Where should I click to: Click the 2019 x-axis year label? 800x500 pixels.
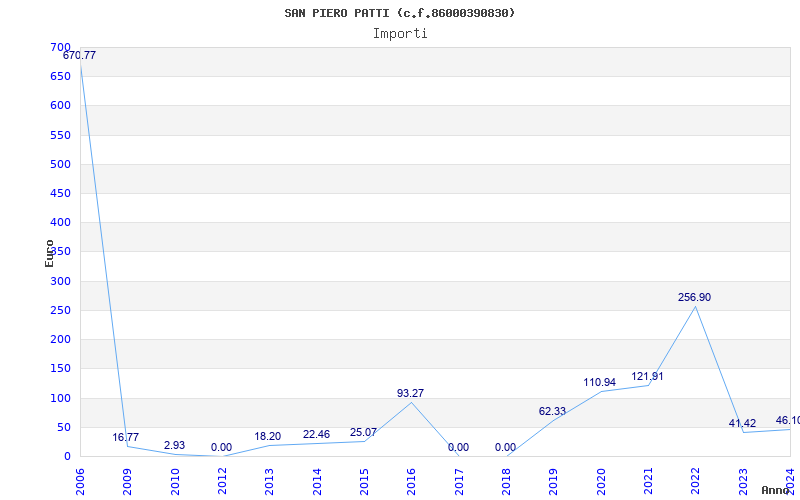[x=554, y=481]
